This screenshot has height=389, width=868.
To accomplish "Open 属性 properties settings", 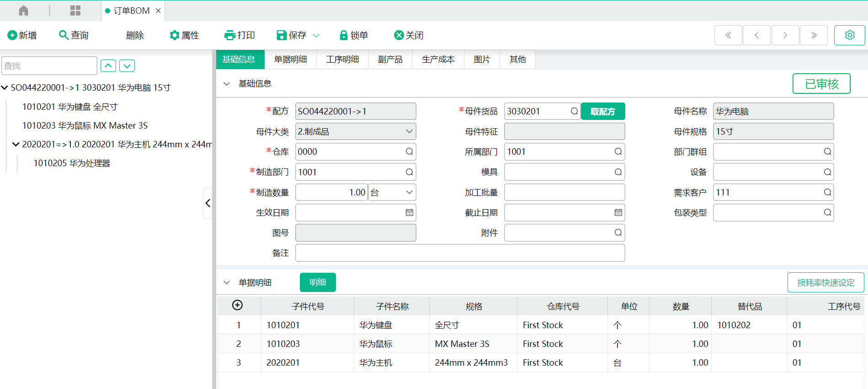I will [184, 35].
